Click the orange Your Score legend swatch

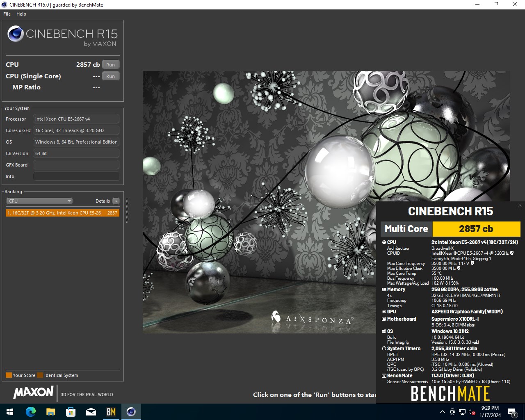tap(9, 375)
